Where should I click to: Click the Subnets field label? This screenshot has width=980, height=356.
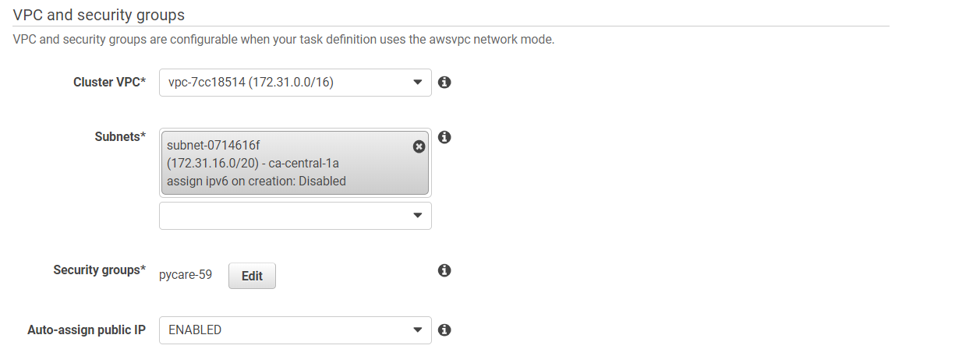click(x=120, y=136)
